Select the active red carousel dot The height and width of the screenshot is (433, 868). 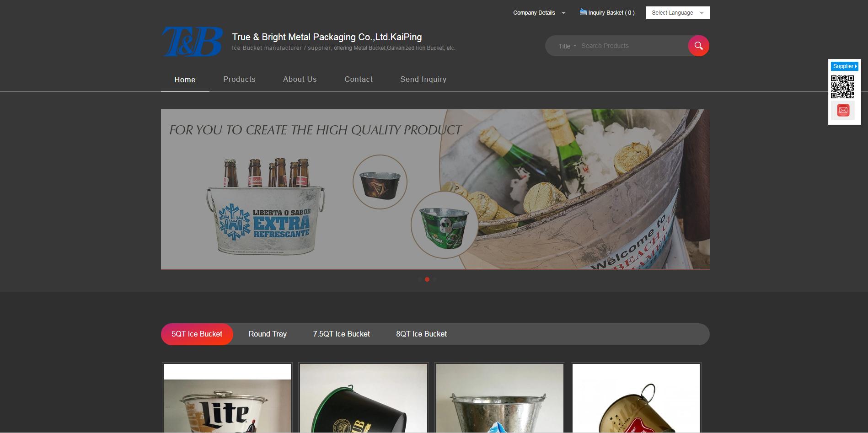[427, 279]
